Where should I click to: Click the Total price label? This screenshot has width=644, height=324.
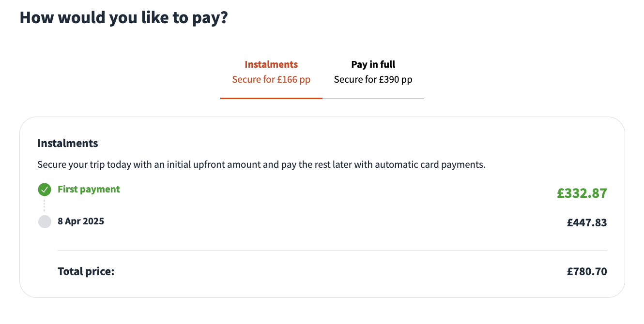86,272
